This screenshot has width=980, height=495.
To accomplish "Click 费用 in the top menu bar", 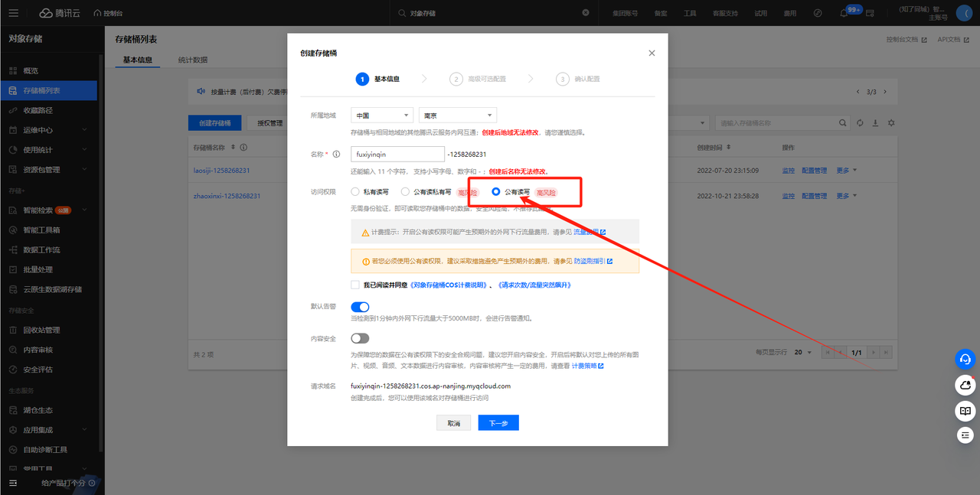I will pyautogui.click(x=789, y=11).
